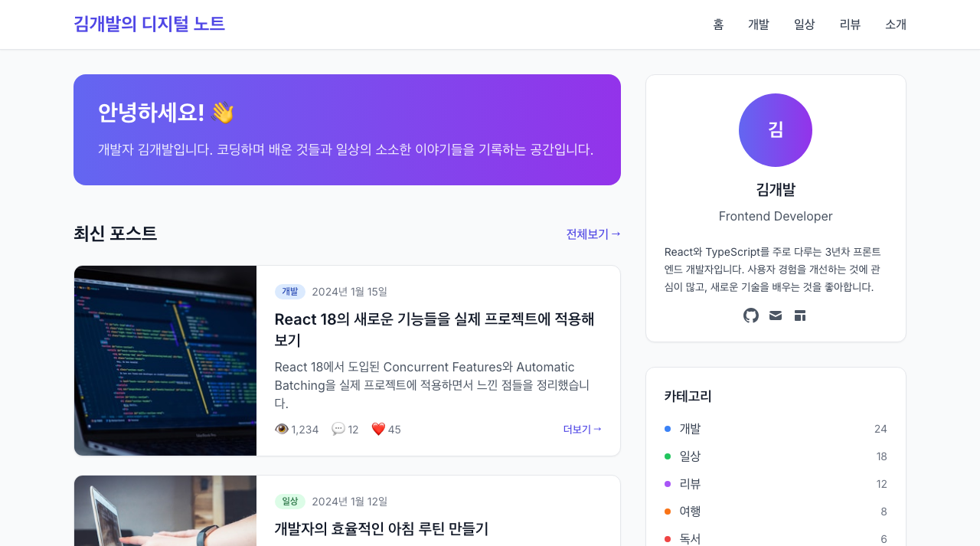Open the website layout icon in profile
The height and width of the screenshot is (546, 980).
800,316
